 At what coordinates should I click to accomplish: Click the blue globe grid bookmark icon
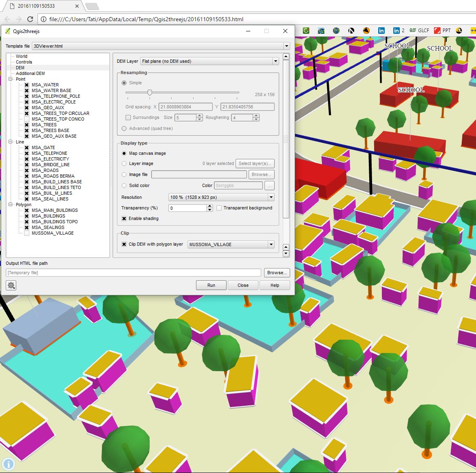[x=321, y=30]
